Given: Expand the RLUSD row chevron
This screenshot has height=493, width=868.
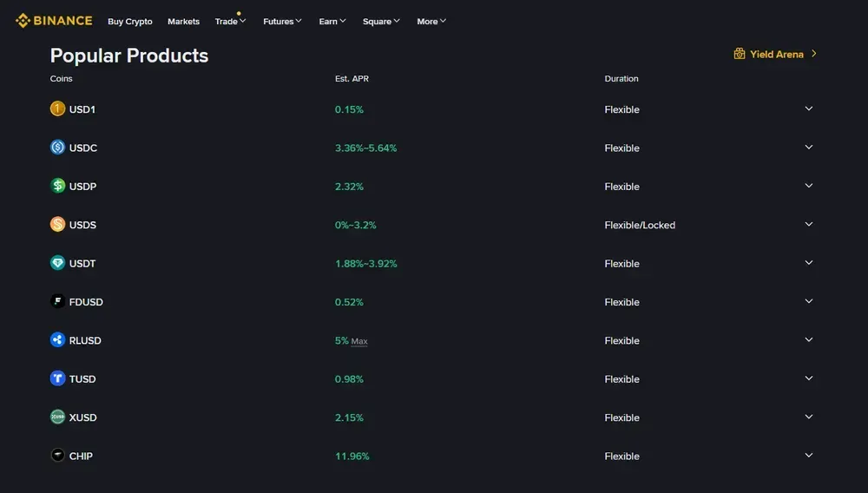Looking at the screenshot, I should (809, 339).
